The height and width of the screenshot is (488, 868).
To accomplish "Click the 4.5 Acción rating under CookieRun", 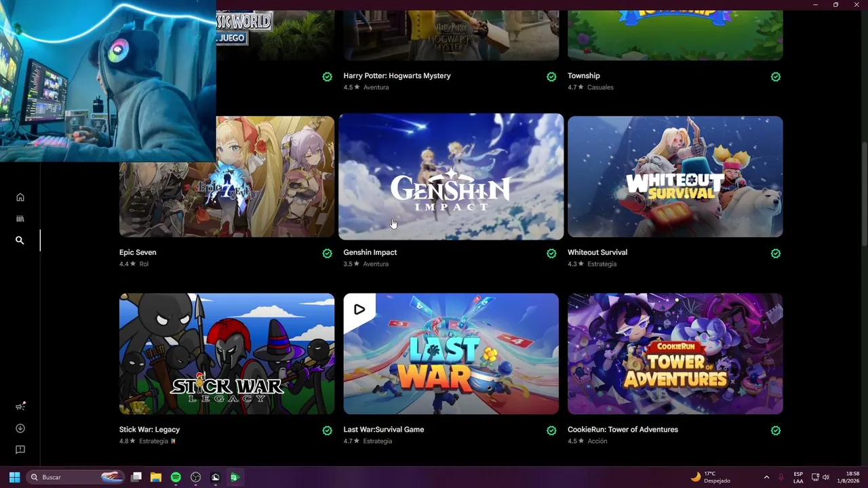I will [587, 441].
